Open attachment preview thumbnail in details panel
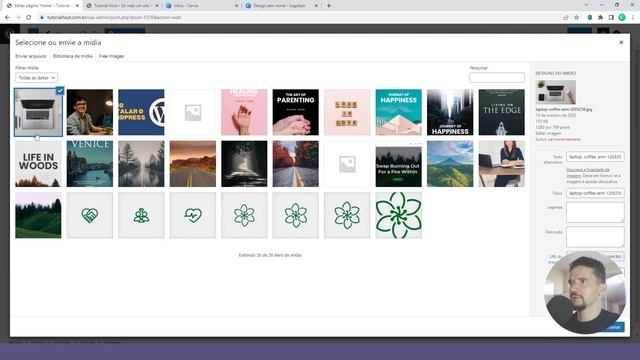The image size is (640, 360). (x=556, y=92)
